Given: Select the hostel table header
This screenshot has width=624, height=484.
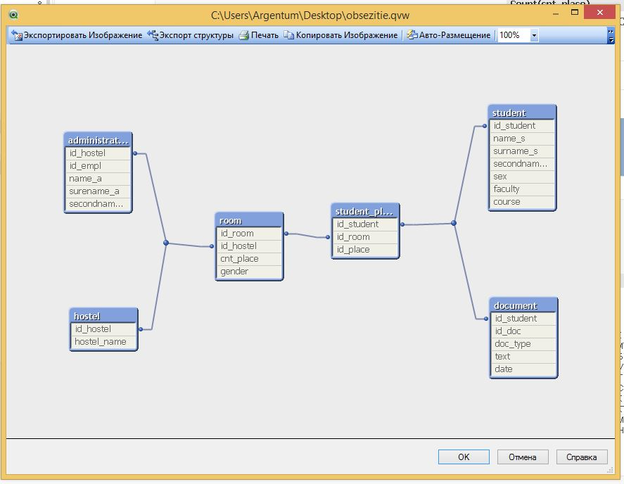Looking at the screenshot, I should pos(103,316).
